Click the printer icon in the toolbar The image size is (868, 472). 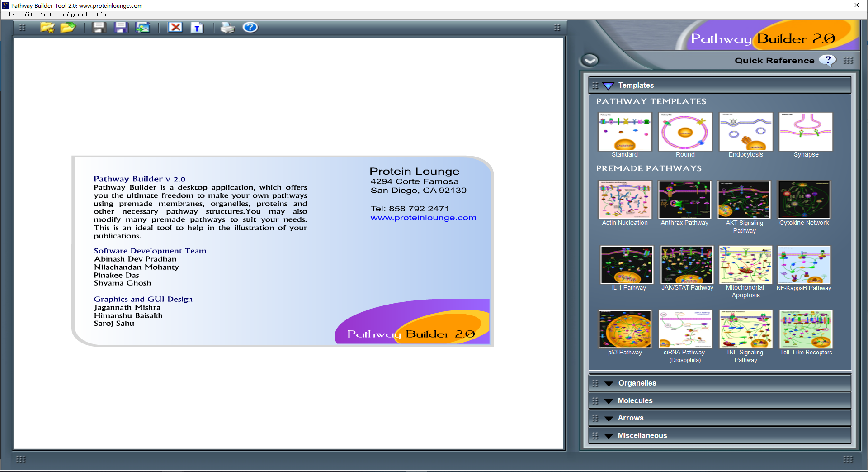point(227,28)
